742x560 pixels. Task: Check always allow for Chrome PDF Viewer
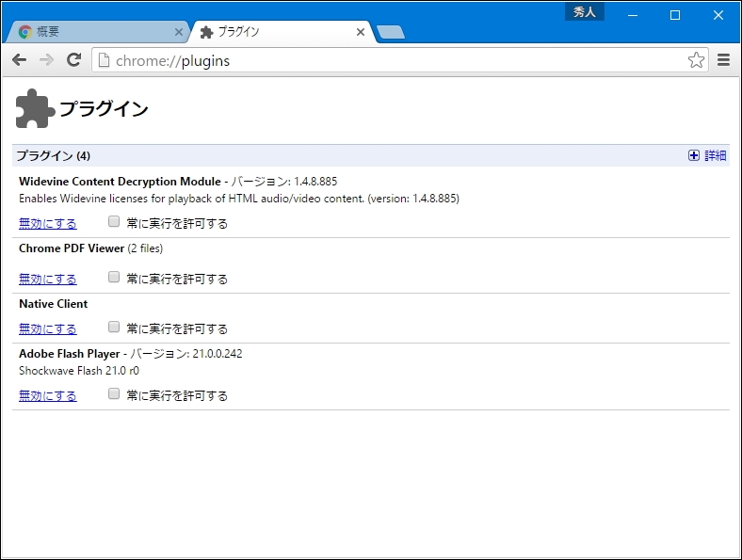pos(114,277)
